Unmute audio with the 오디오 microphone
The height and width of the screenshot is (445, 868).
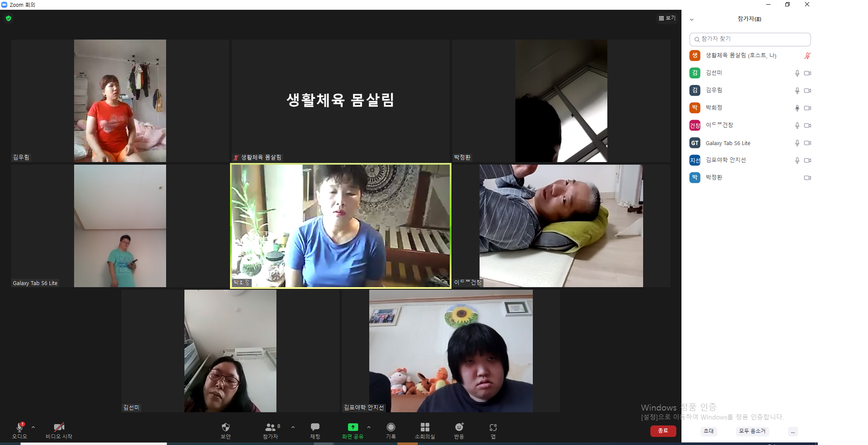(x=20, y=431)
